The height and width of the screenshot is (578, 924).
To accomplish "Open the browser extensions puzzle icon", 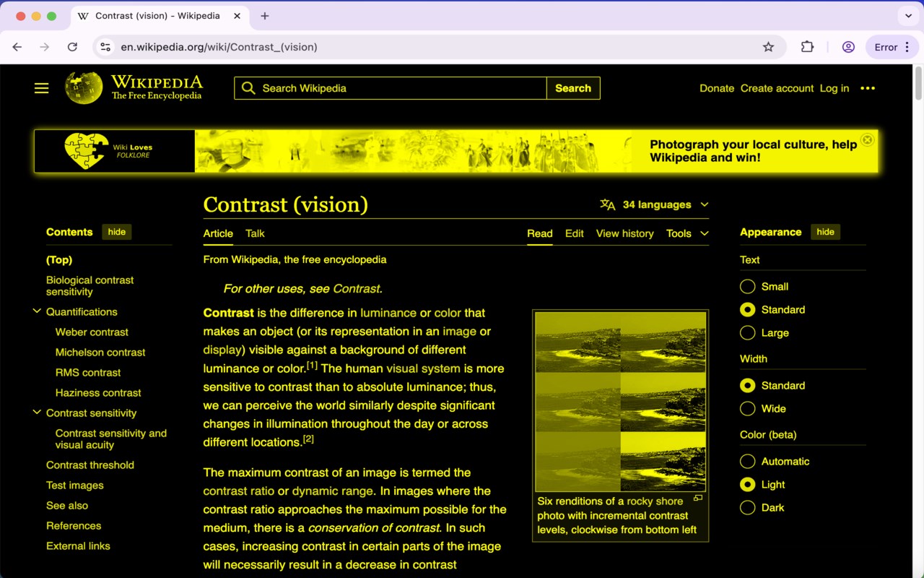I will (807, 47).
